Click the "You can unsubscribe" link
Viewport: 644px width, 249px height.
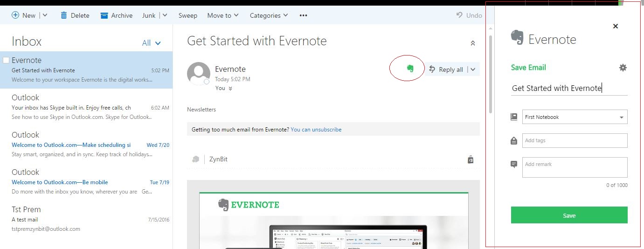(x=316, y=129)
